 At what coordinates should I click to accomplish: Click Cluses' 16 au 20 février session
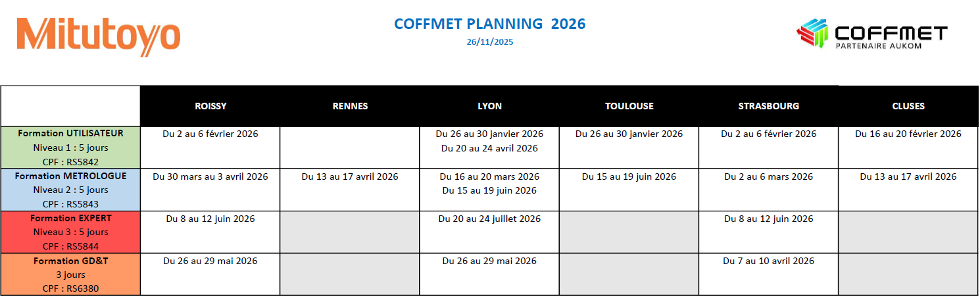click(908, 134)
